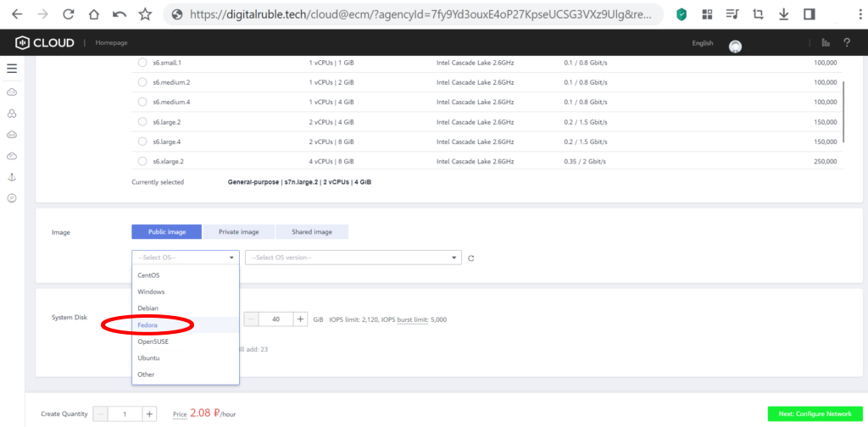Click the system disk size field showing 40
Viewport: 868px width, 427px height.
point(275,319)
